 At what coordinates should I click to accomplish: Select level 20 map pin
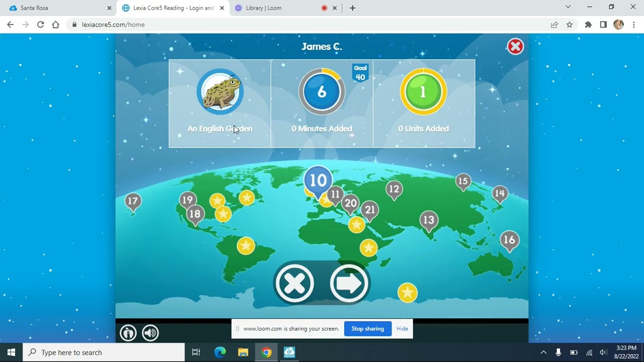coord(350,204)
